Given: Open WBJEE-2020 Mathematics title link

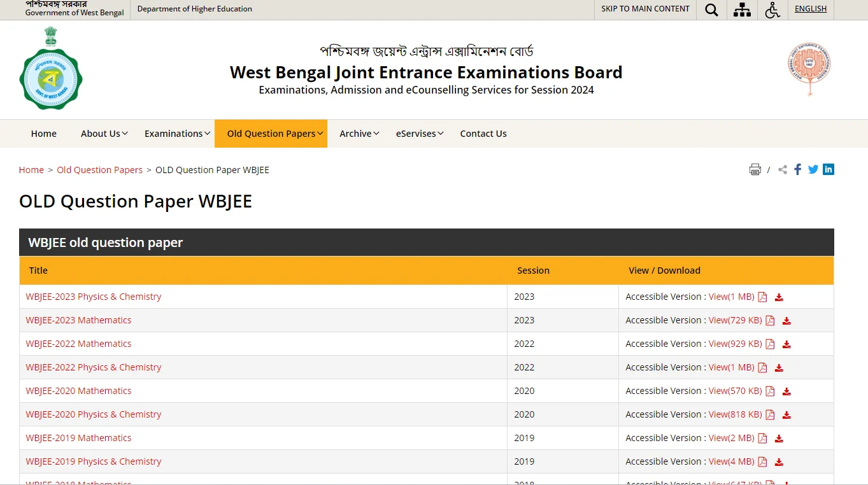Looking at the screenshot, I should pyautogui.click(x=78, y=391).
